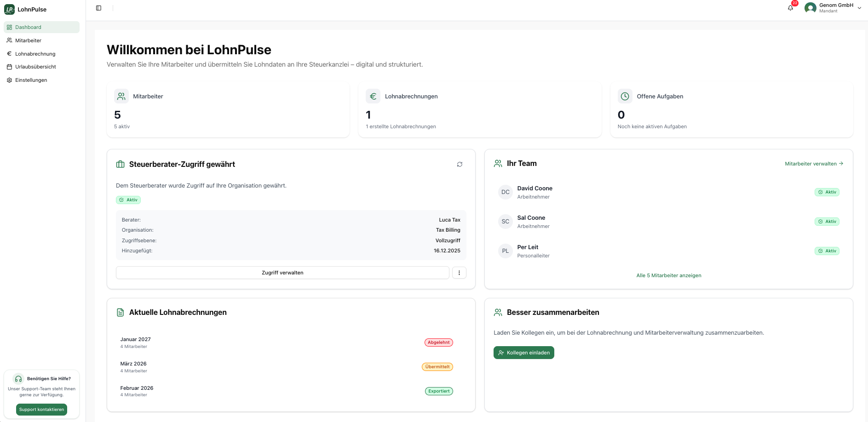This screenshot has height=422, width=868.
Task: Open Urlaubsübersicht from the navigation menu
Action: 35,67
